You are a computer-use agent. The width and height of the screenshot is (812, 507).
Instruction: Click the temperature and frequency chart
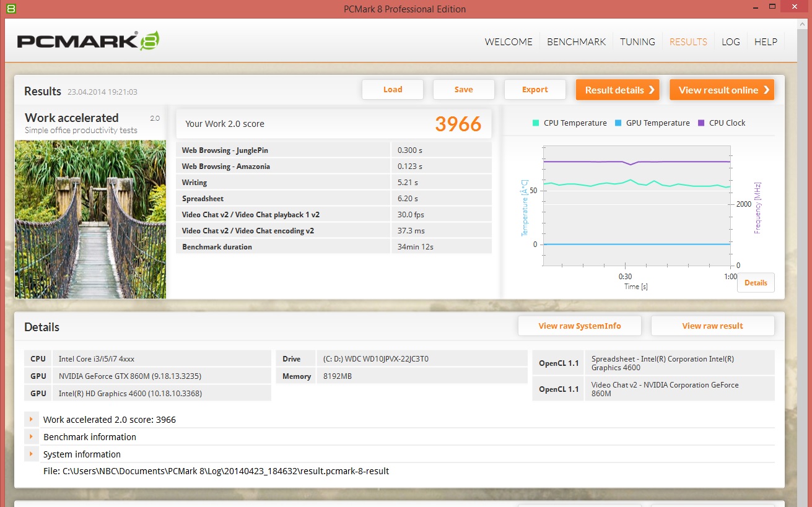637,206
